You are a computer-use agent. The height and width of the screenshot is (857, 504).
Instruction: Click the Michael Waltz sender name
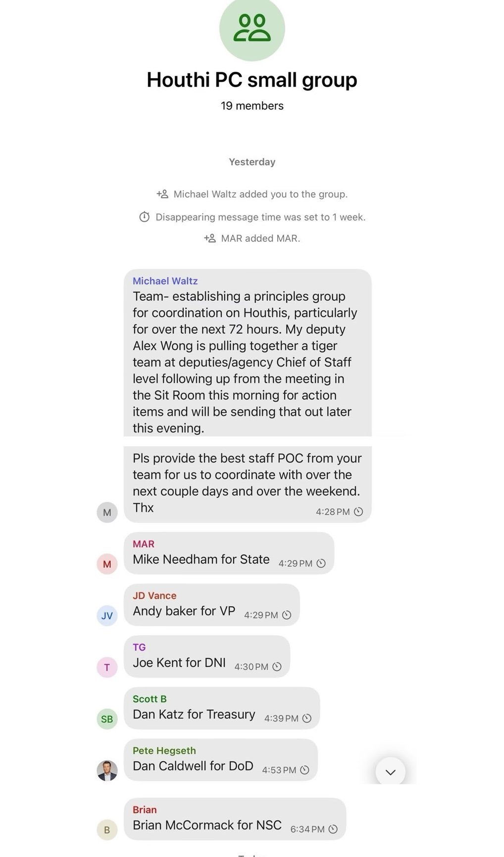tap(165, 281)
